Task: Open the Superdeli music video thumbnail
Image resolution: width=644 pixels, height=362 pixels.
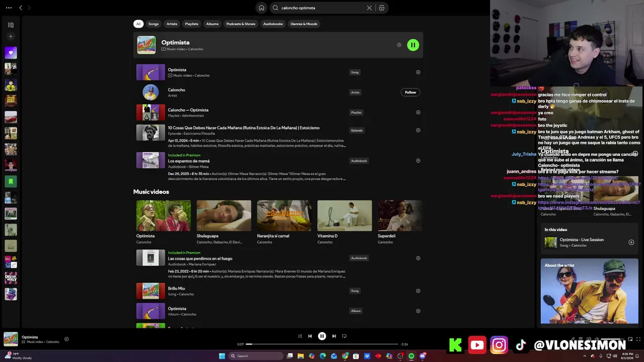Action: click(x=400, y=216)
